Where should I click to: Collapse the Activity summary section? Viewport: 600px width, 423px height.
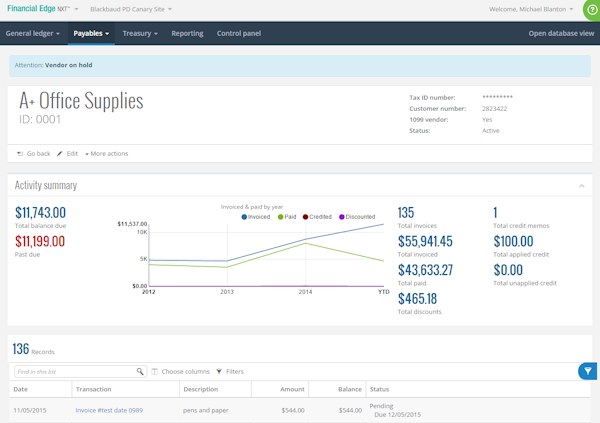coord(582,186)
